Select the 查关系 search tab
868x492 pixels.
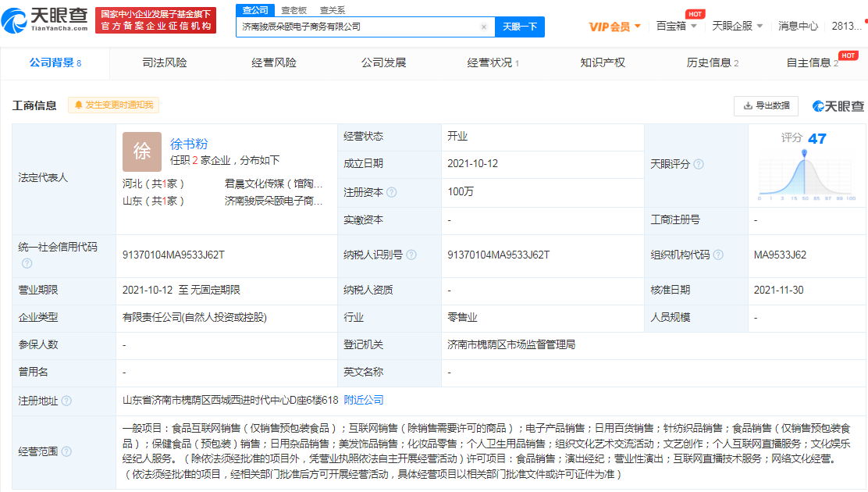333,10
